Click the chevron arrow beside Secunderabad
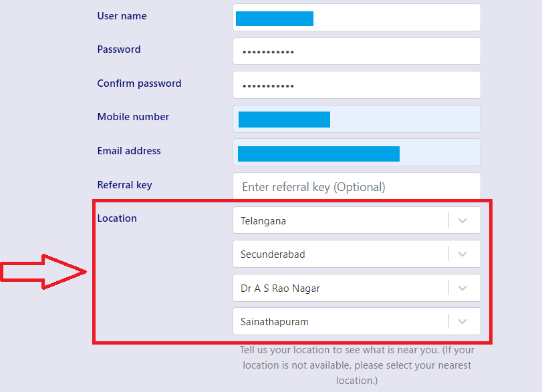The image size is (542, 392). point(462,254)
